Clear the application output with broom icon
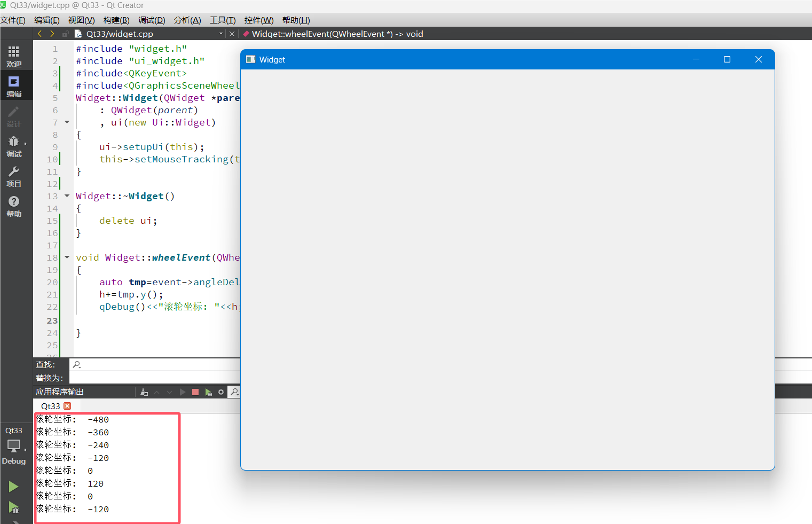812x524 pixels. click(x=144, y=392)
